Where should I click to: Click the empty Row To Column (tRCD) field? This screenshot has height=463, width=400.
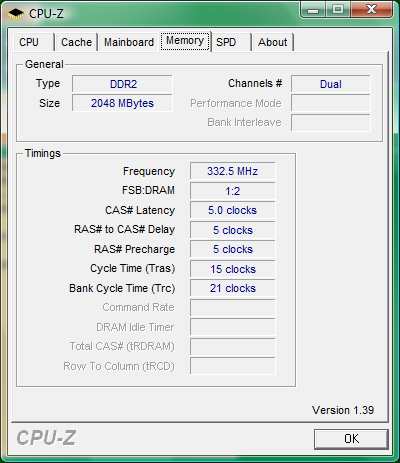click(x=233, y=366)
